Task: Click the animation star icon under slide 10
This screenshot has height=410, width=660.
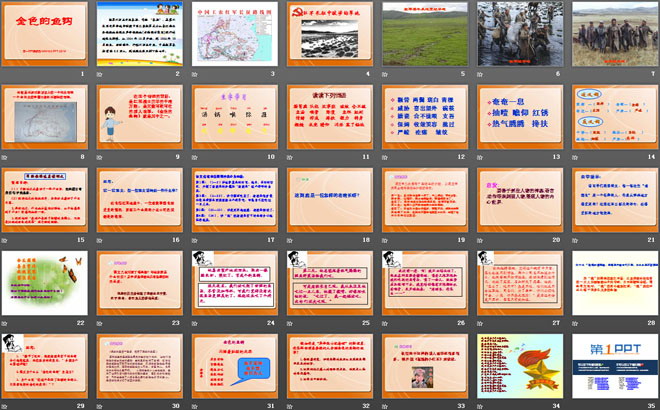Action: (194, 157)
